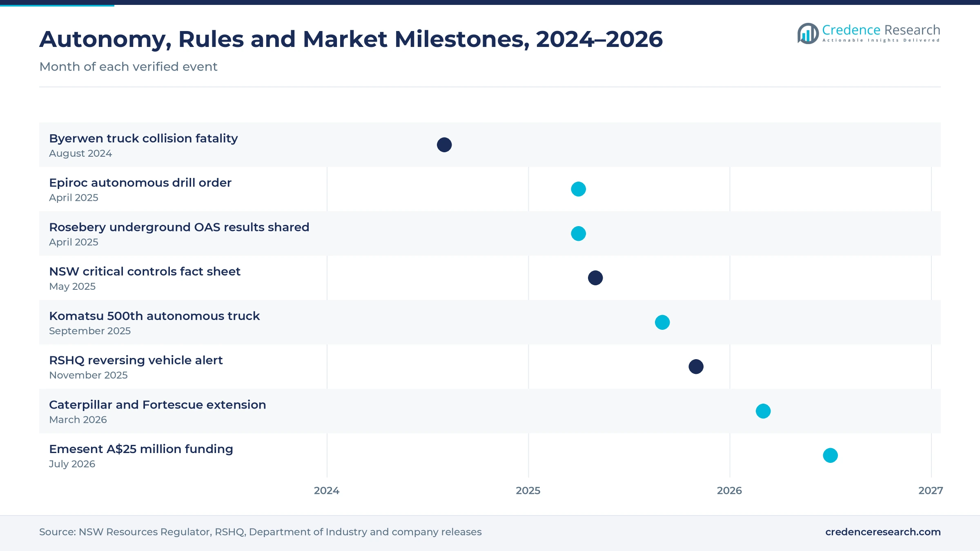Click the 'Actionable Insights Delivered' tagline
980x551 pixels.
tap(881, 40)
